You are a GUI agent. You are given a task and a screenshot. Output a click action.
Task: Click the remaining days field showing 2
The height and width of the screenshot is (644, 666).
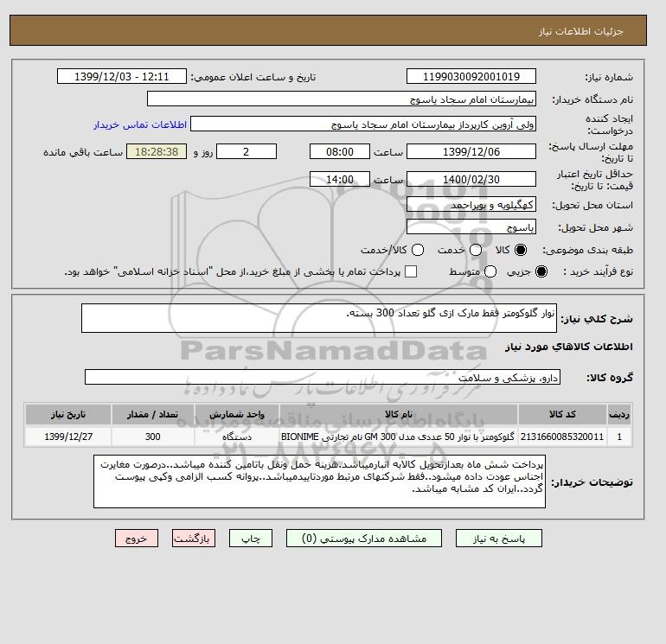click(x=247, y=151)
